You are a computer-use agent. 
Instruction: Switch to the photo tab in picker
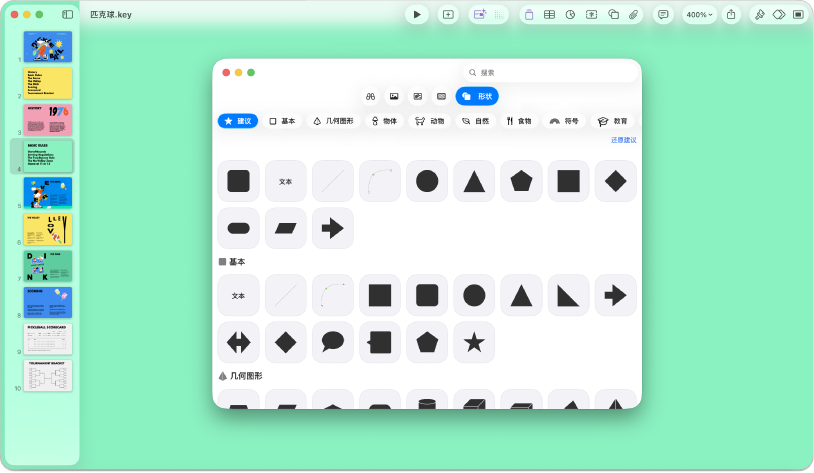[394, 96]
